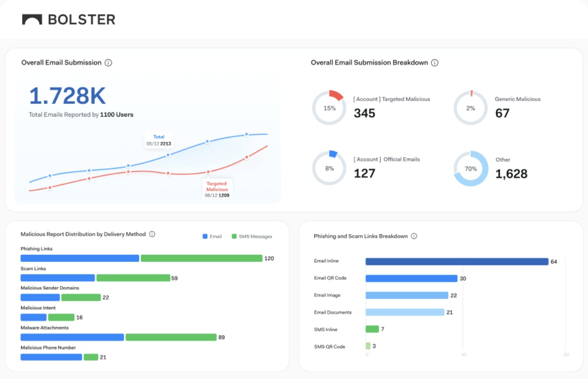Click the Bolster logo icon
The image size is (588, 379).
click(32, 20)
